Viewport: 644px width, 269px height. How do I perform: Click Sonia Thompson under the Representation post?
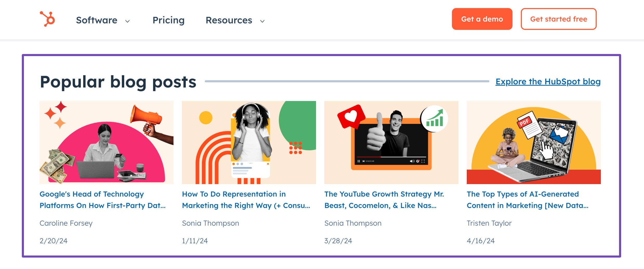[x=211, y=223]
